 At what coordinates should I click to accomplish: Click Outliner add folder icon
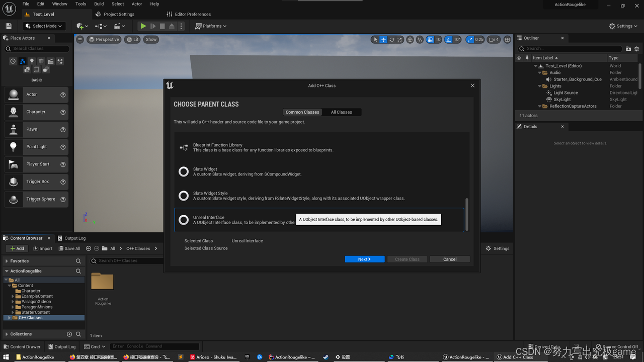coord(628,49)
